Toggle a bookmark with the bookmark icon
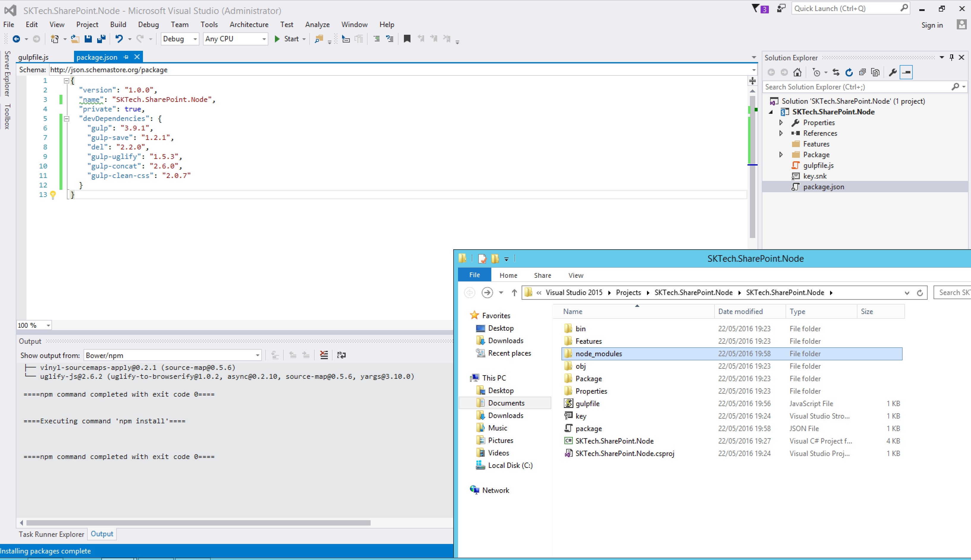The image size is (971, 560). tap(407, 39)
